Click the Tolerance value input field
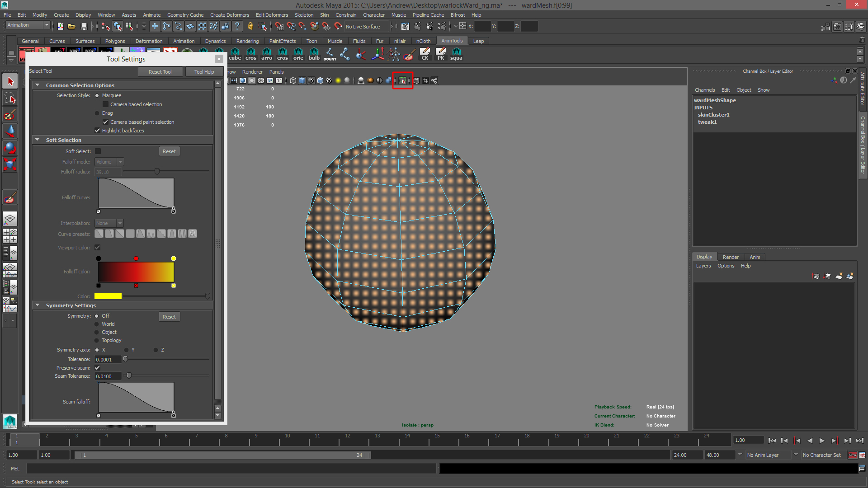The height and width of the screenshot is (488, 868). [108, 360]
